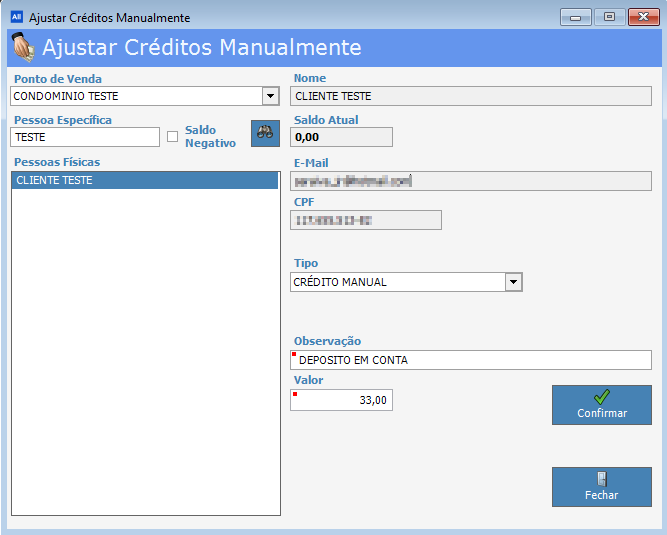667x535 pixels.
Task: Expand the Ponto de Venda dropdown
Action: click(270, 96)
